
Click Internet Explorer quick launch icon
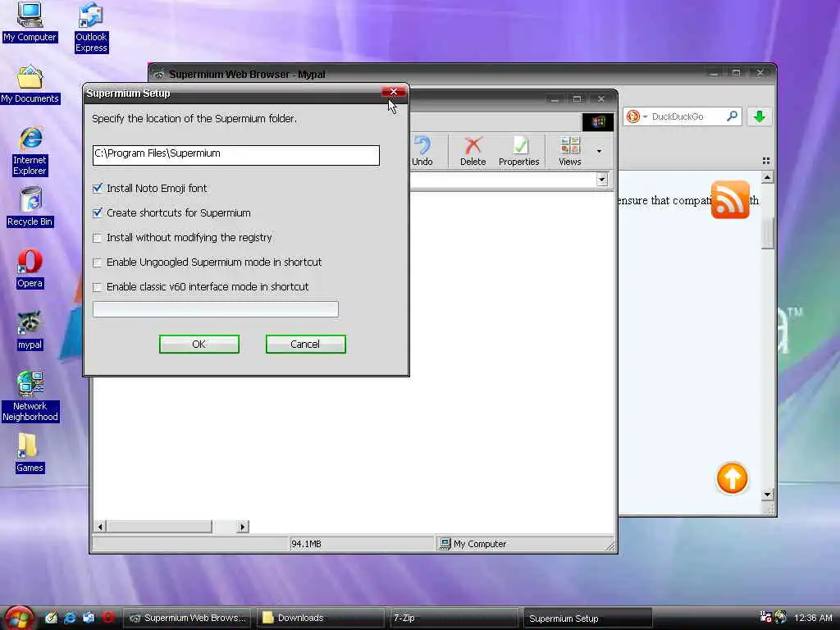pyautogui.click(x=70, y=618)
